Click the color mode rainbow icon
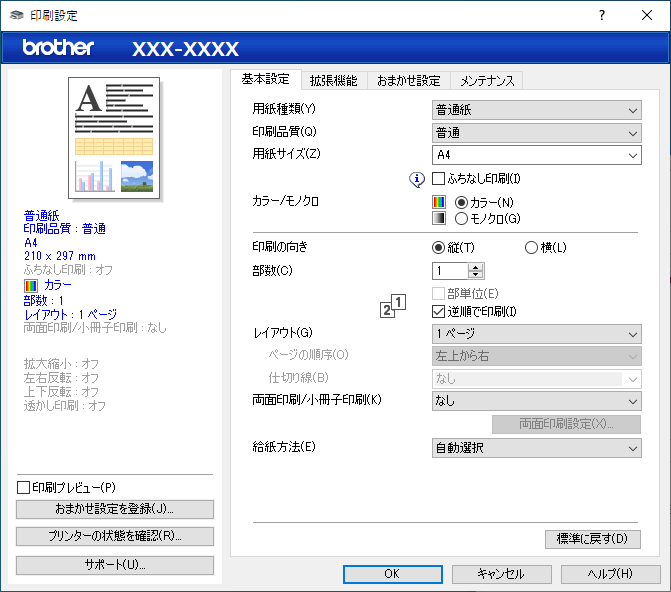The height and width of the screenshot is (592, 671). tap(439, 202)
